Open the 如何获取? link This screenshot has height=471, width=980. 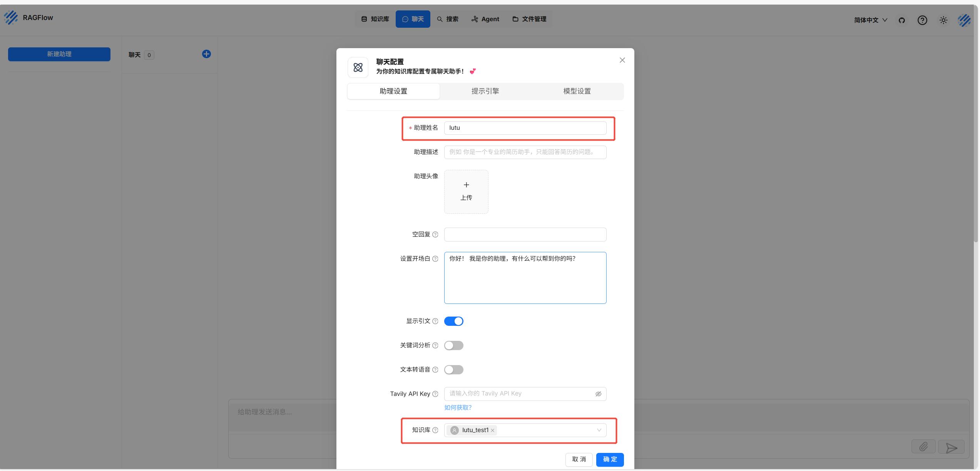click(x=458, y=407)
